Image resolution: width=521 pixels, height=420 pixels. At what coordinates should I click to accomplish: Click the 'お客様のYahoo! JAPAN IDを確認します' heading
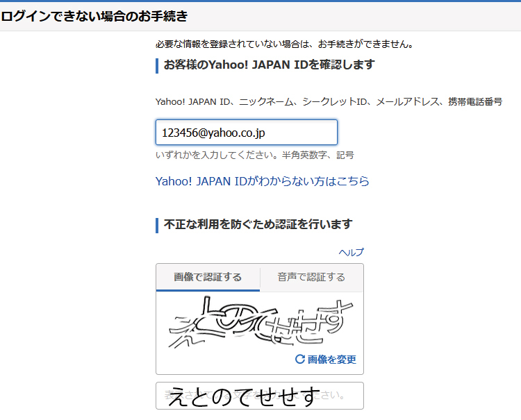pyautogui.click(x=269, y=65)
